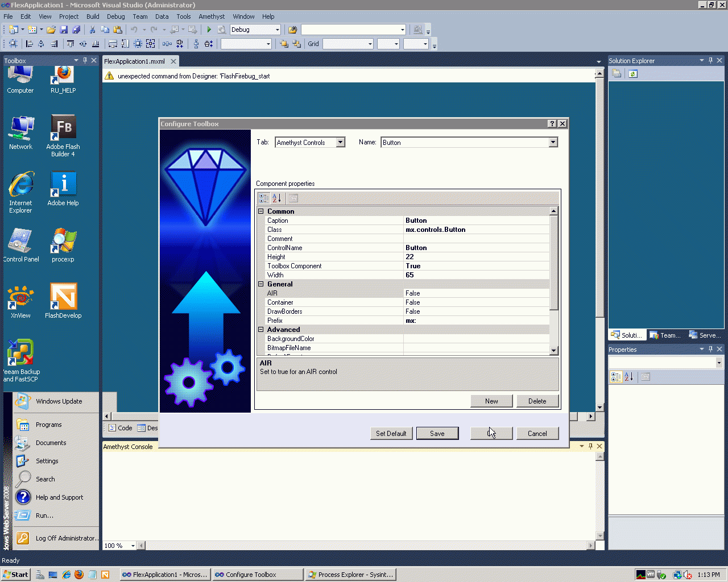The image size is (728, 582).
Task: Switch to the Code view tab
Action: tap(121, 428)
